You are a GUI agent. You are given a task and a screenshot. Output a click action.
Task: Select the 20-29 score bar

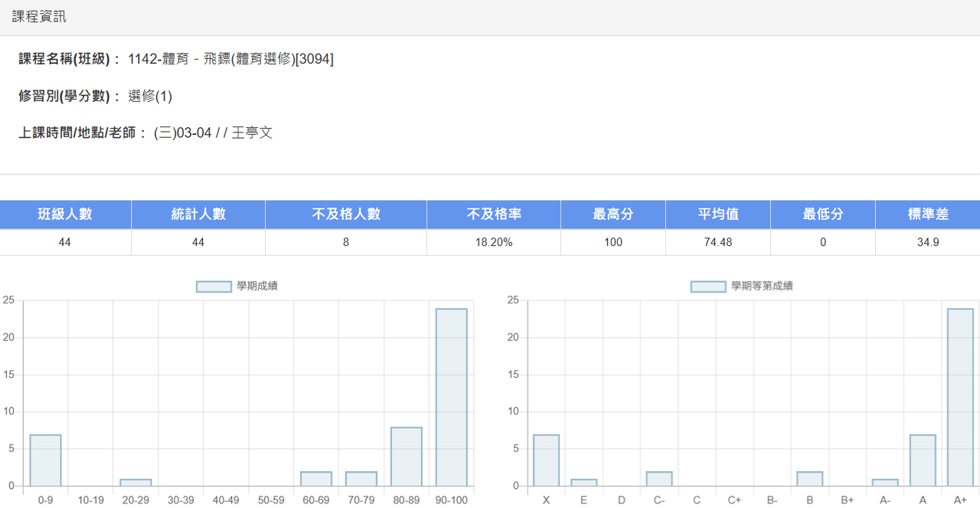point(136,483)
